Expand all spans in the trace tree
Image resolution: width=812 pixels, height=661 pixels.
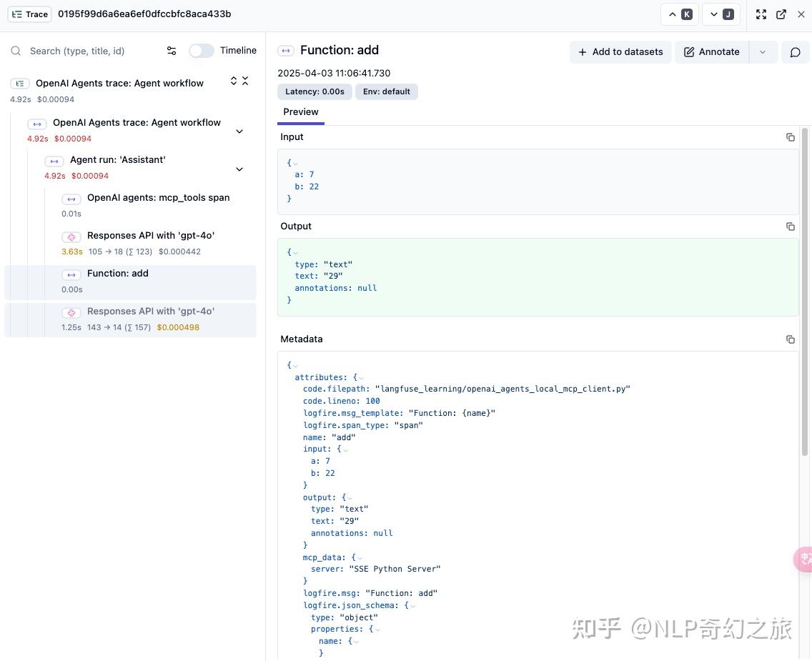pos(233,81)
